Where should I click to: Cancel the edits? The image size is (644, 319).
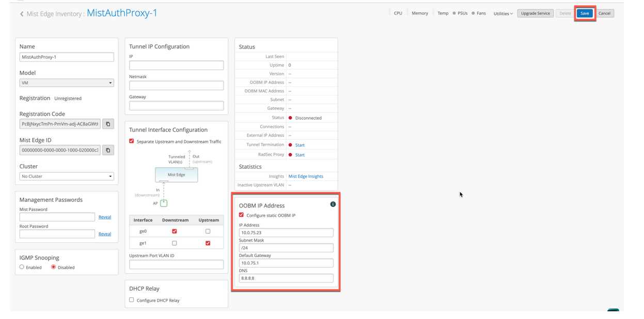pos(604,13)
